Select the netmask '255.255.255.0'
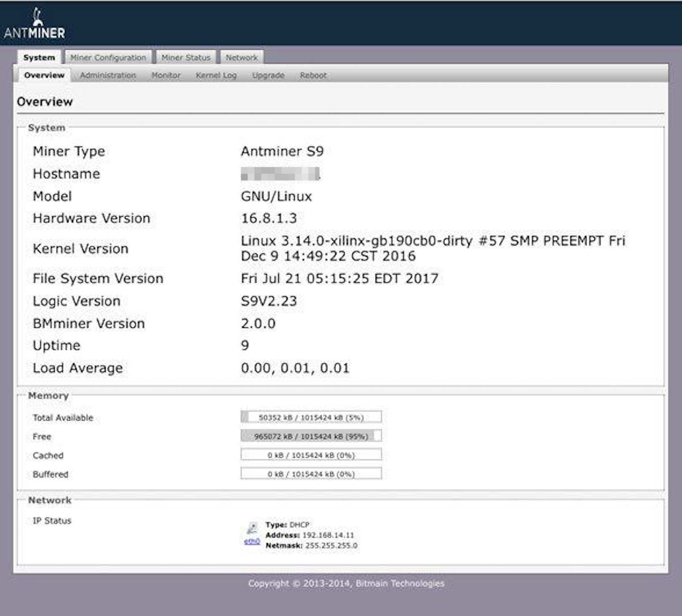The width and height of the screenshot is (682, 616). (x=331, y=545)
